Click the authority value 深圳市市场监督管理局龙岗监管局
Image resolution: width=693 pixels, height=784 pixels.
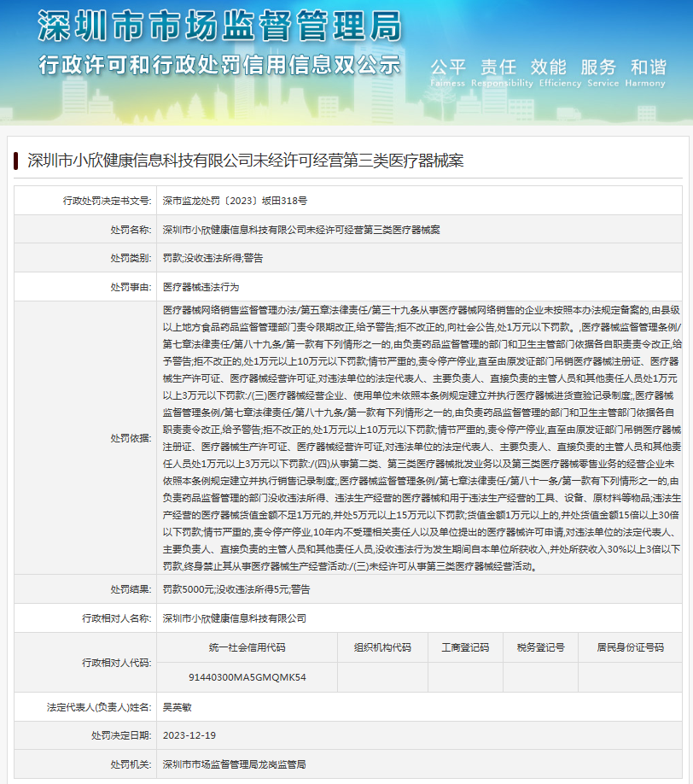pos(235,764)
